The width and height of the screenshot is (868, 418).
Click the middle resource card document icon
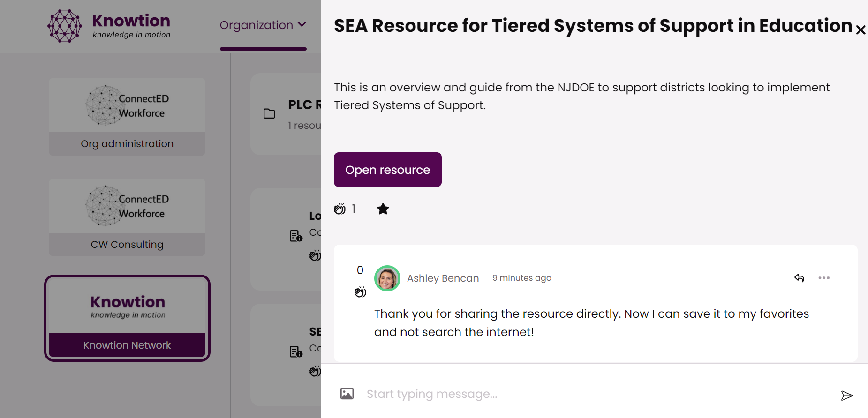[296, 236]
